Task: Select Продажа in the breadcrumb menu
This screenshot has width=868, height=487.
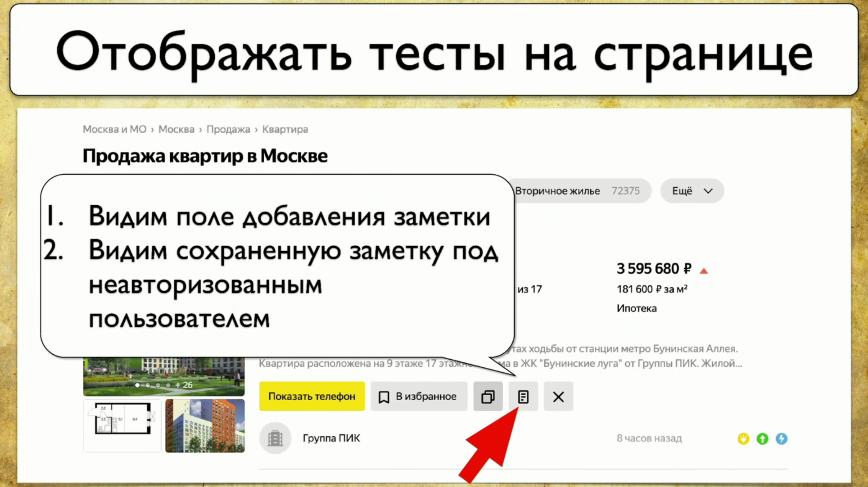Action: tap(228, 129)
